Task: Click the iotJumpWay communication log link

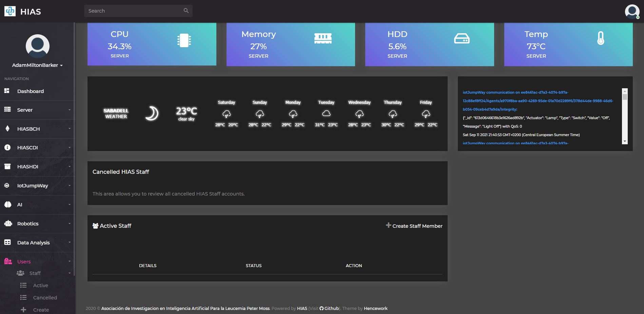Action: (x=538, y=101)
